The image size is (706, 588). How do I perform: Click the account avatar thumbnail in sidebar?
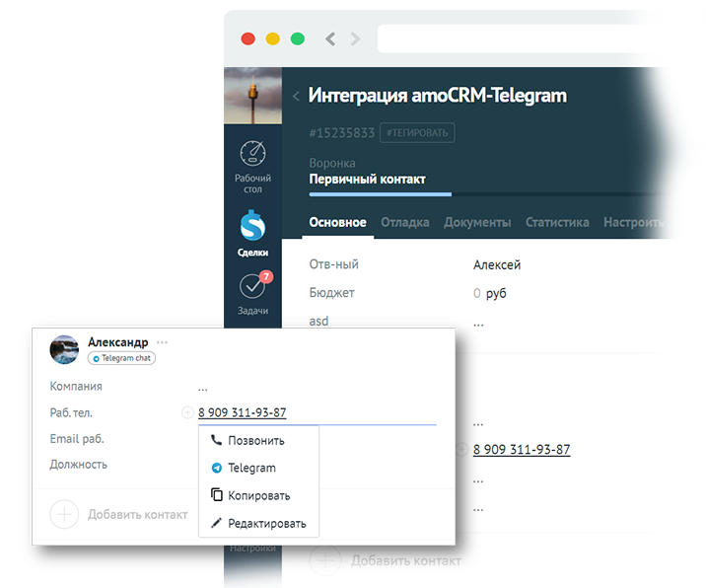(x=252, y=96)
